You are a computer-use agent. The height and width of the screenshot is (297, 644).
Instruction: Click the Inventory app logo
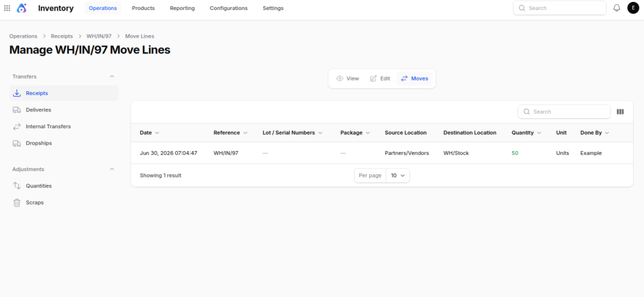tap(21, 8)
